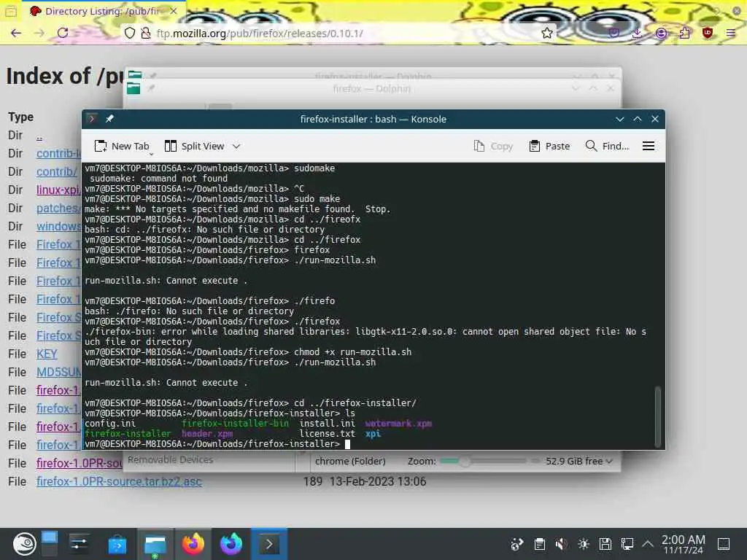
Task: Open the system settings taskbar icon
Action: coord(79,544)
